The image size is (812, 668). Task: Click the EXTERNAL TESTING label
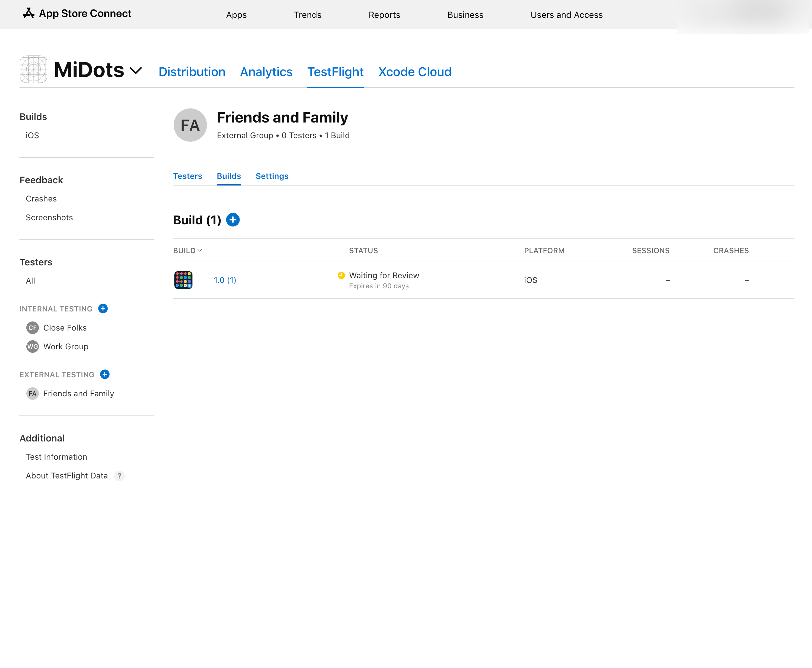57,375
